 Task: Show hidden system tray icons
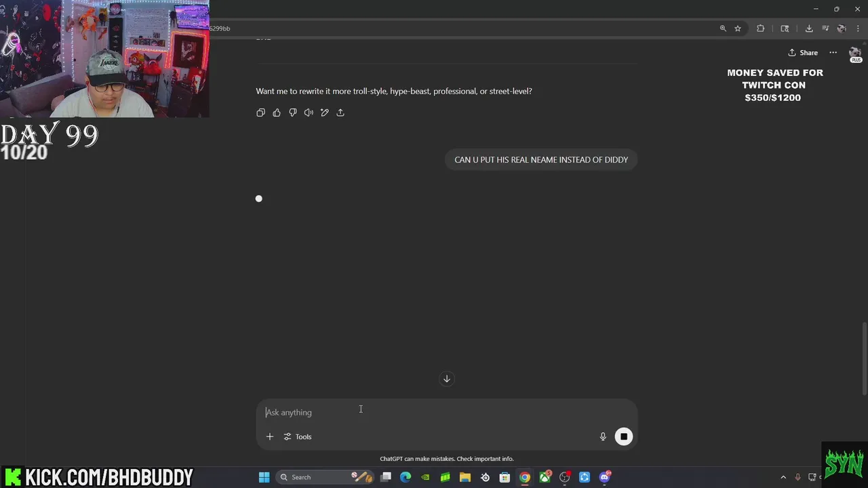coord(783,477)
